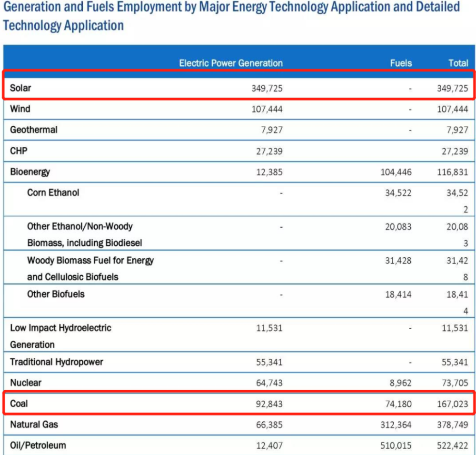The image size is (476, 455).
Task: Select Oil/Petroleum generation value 12,407
Action: (269, 446)
